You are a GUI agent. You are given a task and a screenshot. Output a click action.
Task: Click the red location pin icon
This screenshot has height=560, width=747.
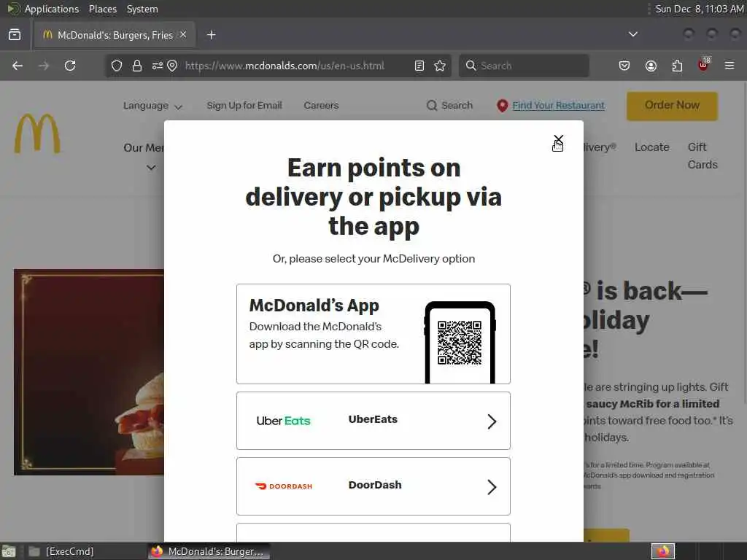(x=502, y=106)
